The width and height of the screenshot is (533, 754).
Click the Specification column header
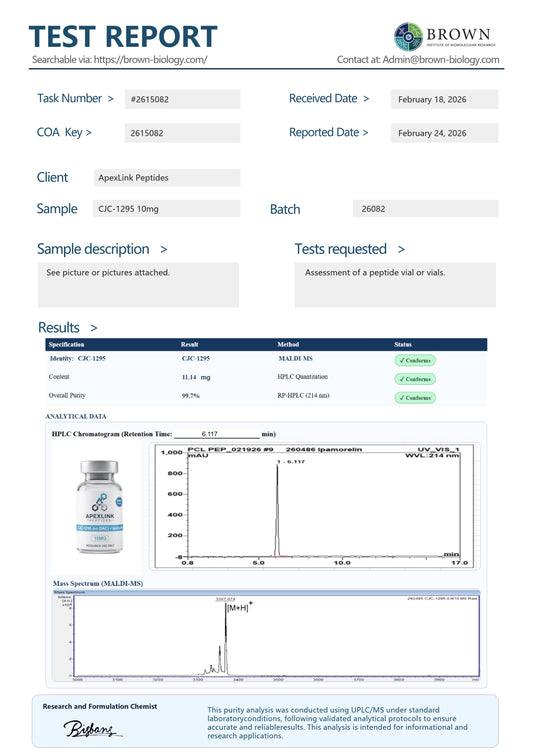(x=66, y=344)
